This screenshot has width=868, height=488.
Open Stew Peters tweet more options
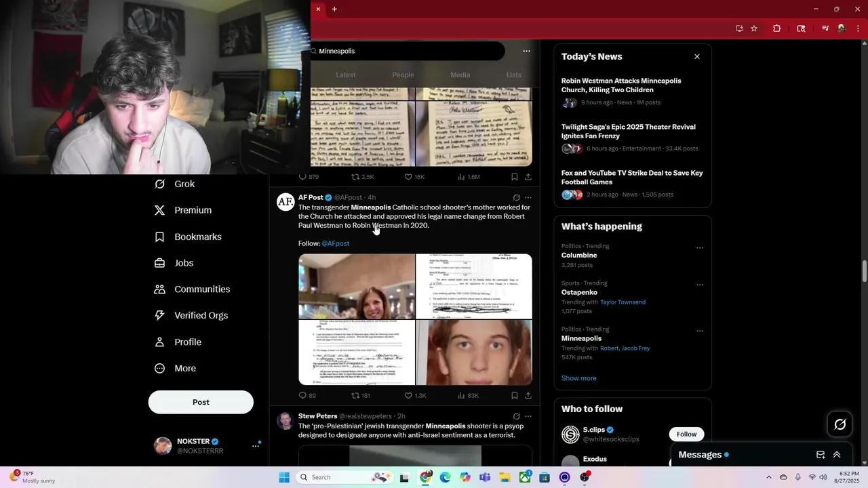tap(528, 416)
